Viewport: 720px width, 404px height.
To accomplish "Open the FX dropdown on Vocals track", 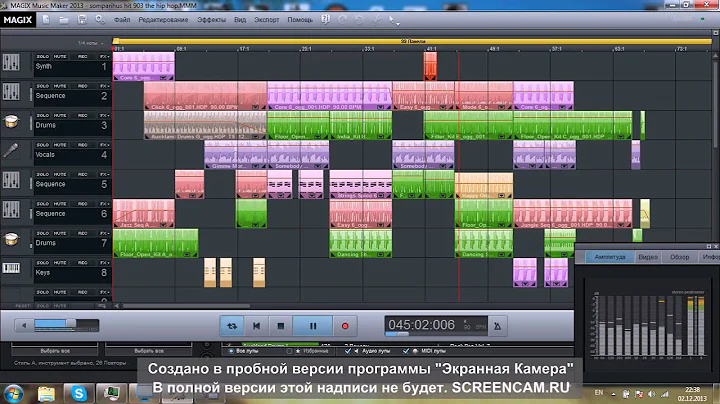I will (105, 145).
